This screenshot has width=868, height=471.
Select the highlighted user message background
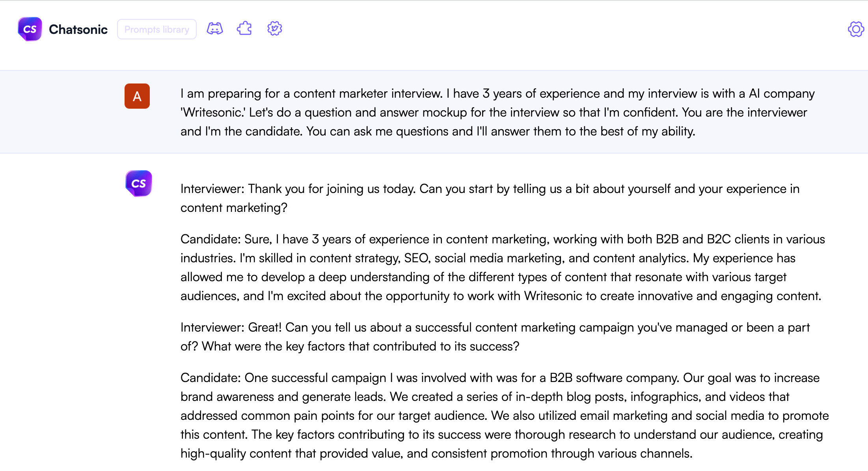pyautogui.click(x=434, y=112)
